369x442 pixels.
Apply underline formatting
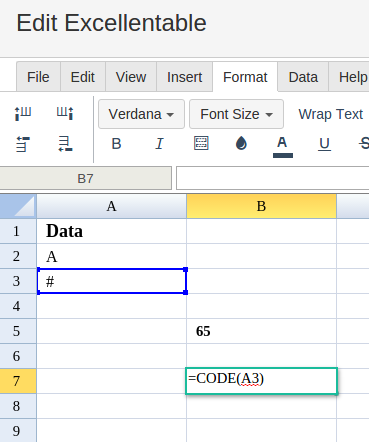point(324,144)
